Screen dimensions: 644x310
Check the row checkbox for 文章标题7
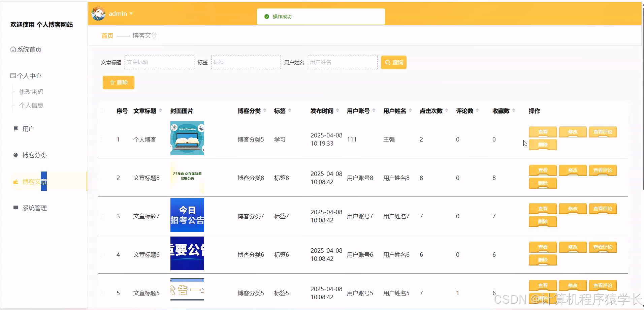tap(102, 216)
